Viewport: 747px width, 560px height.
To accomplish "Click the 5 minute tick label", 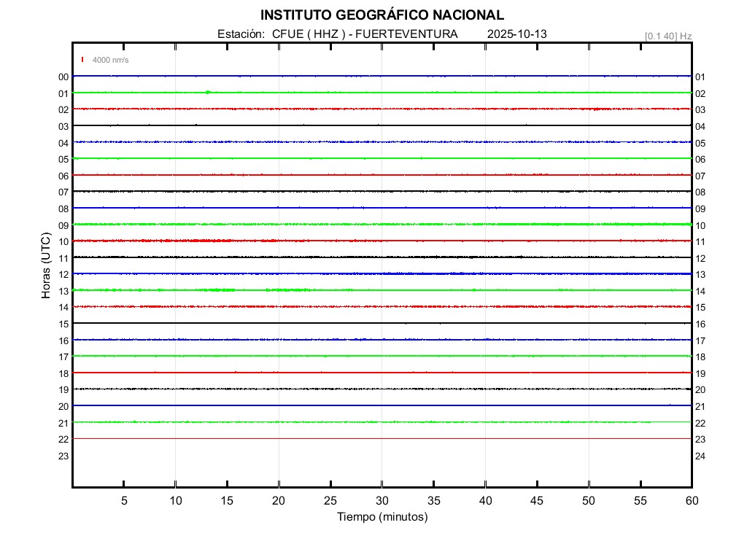I will 124,501.
